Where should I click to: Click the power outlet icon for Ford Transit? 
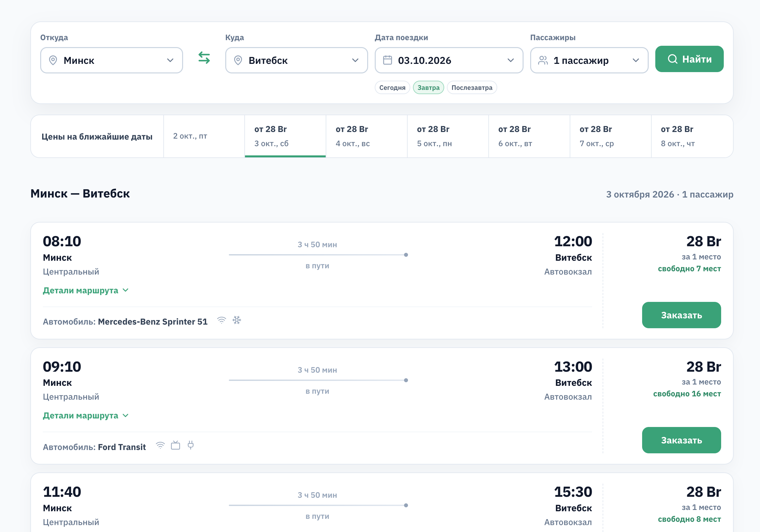[x=191, y=445]
